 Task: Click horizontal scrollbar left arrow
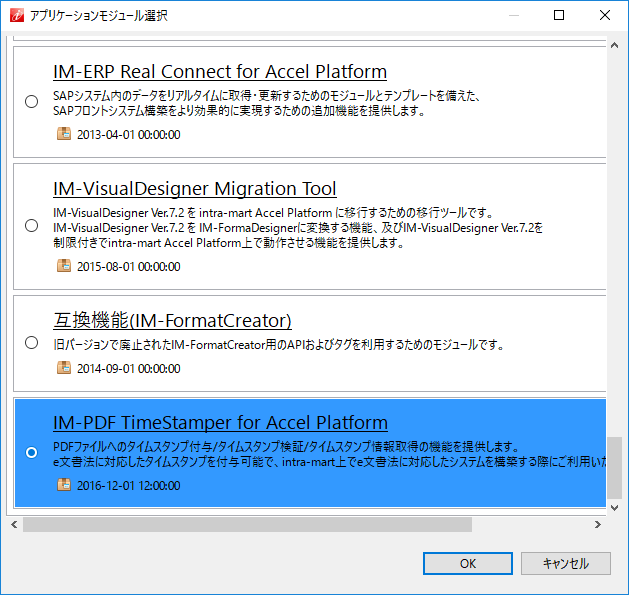(x=14, y=524)
